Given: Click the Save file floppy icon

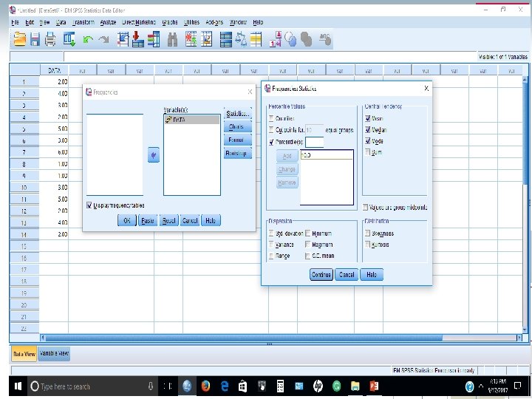Looking at the screenshot, I should [x=35, y=39].
